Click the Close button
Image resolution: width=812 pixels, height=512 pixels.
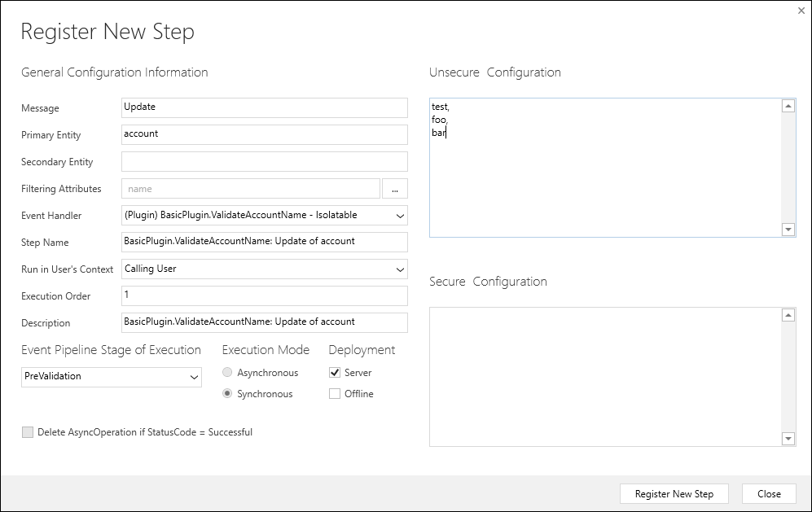[x=768, y=493]
